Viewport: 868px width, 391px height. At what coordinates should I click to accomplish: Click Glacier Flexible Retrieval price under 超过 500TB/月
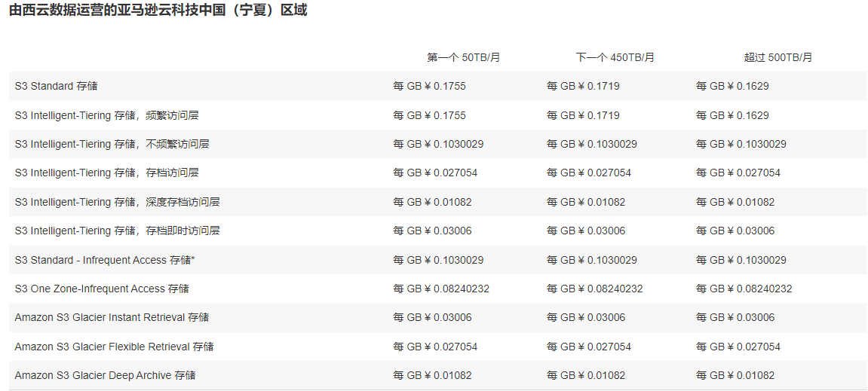738,347
